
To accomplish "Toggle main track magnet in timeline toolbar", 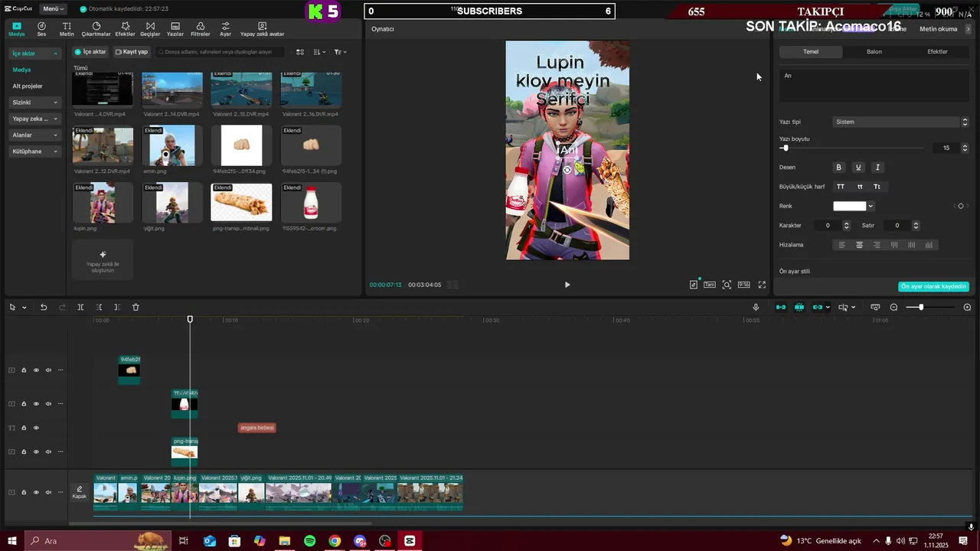I will pos(781,307).
